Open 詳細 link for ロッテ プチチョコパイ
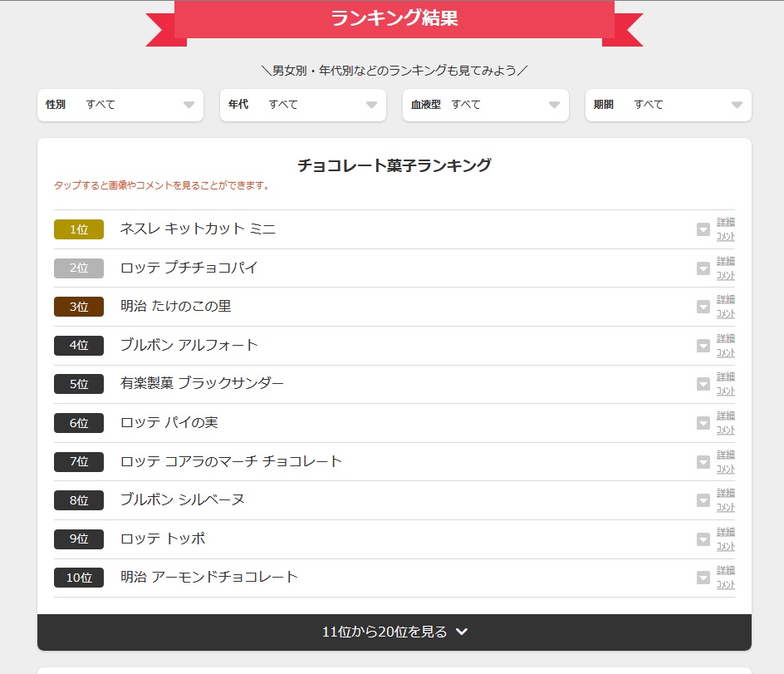 (x=726, y=261)
